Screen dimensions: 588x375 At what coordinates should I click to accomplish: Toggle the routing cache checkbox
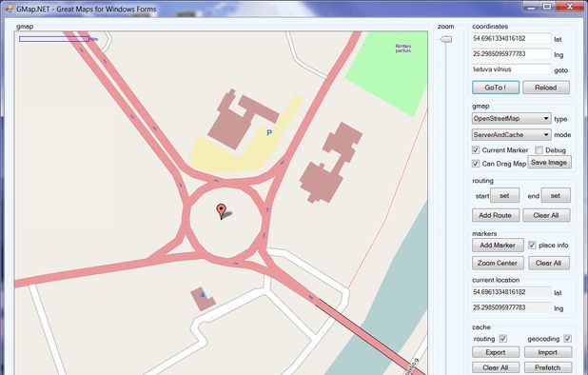point(503,339)
